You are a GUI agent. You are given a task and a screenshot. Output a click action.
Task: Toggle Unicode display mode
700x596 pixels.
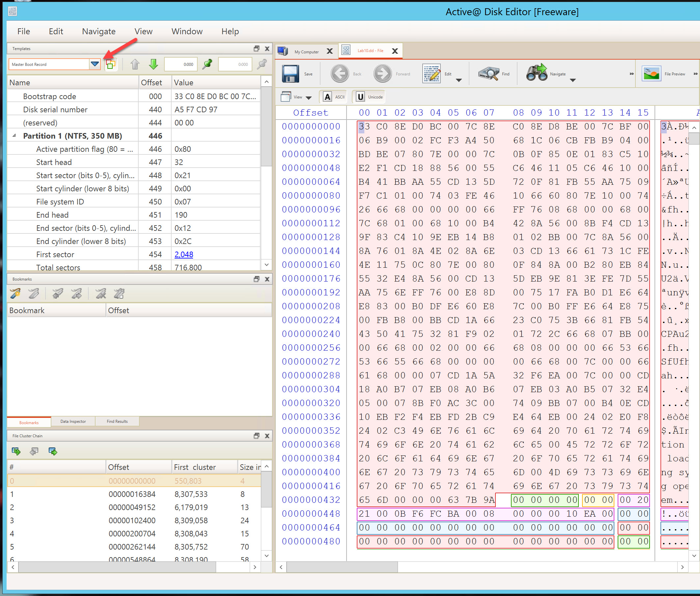click(369, 97)
